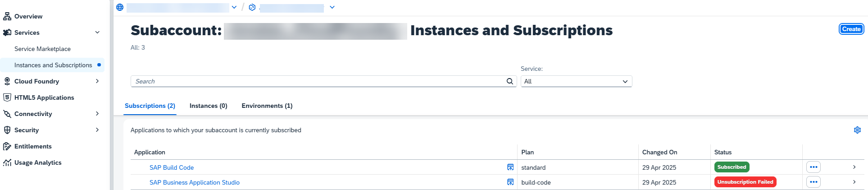Click the go-to-application icon for SAP Business Application Studio
Image resolution: width=868 pixels, height=190 pixels.
click(x=510, y=182)
